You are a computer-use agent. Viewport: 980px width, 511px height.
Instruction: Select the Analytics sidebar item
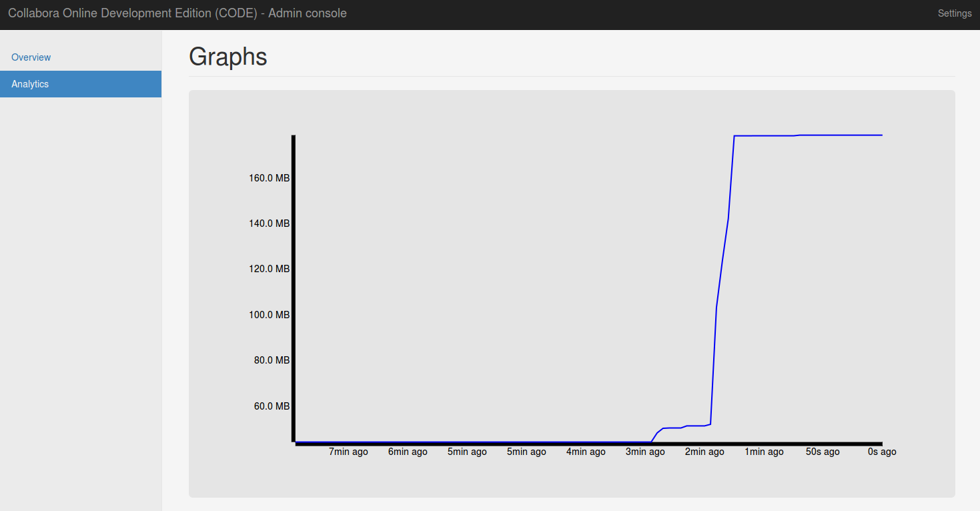pyautogui.click(x=30, y=84)
